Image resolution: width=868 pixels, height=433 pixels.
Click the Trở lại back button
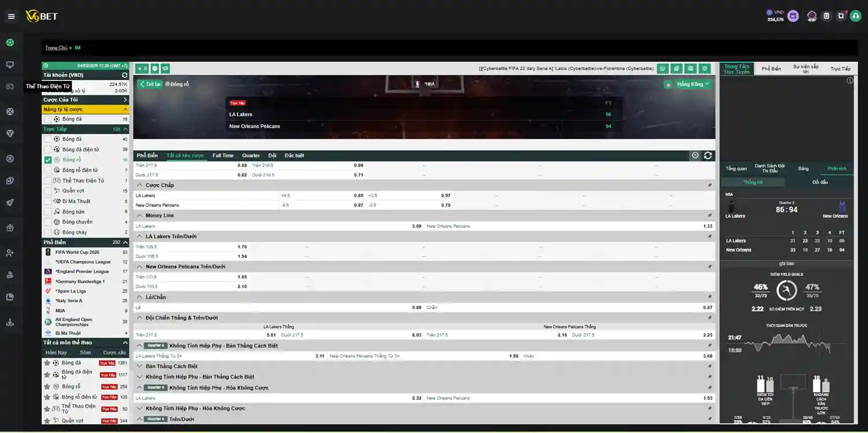coord(150,84)
